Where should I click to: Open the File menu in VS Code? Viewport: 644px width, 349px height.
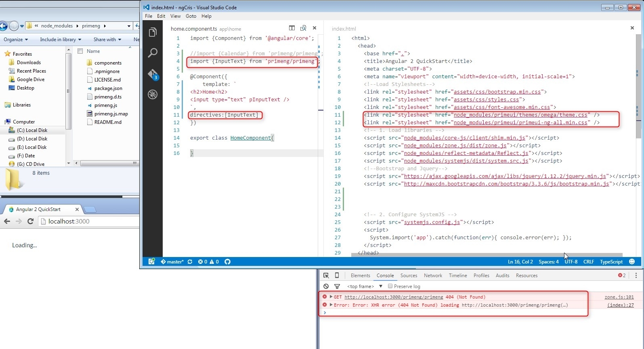pos(149,16)
